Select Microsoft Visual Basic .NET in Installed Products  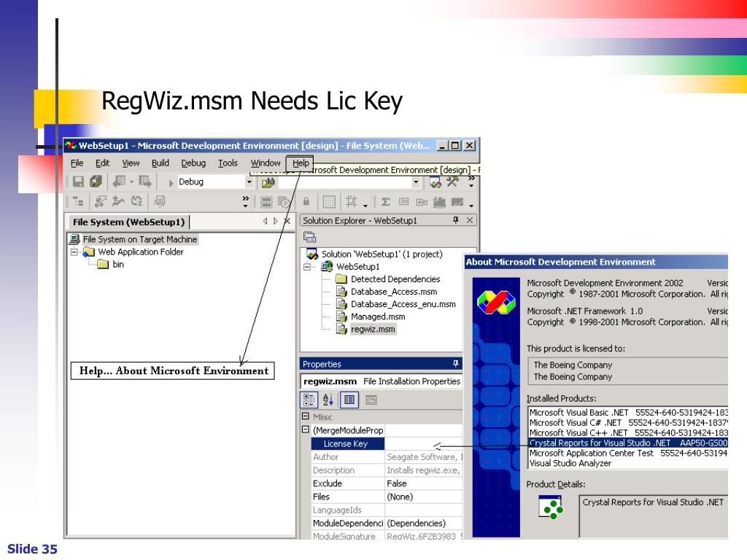628,413
